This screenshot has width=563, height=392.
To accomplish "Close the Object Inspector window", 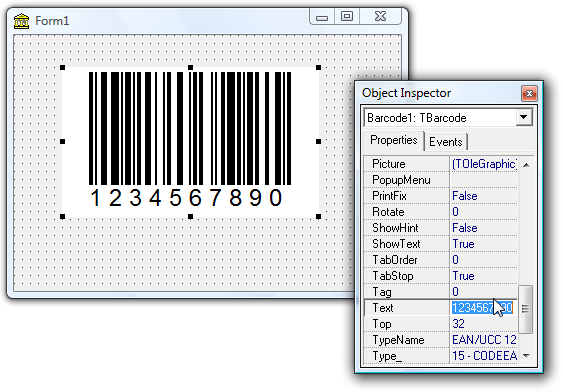I will pyautogui.click(x=529, y=94).
